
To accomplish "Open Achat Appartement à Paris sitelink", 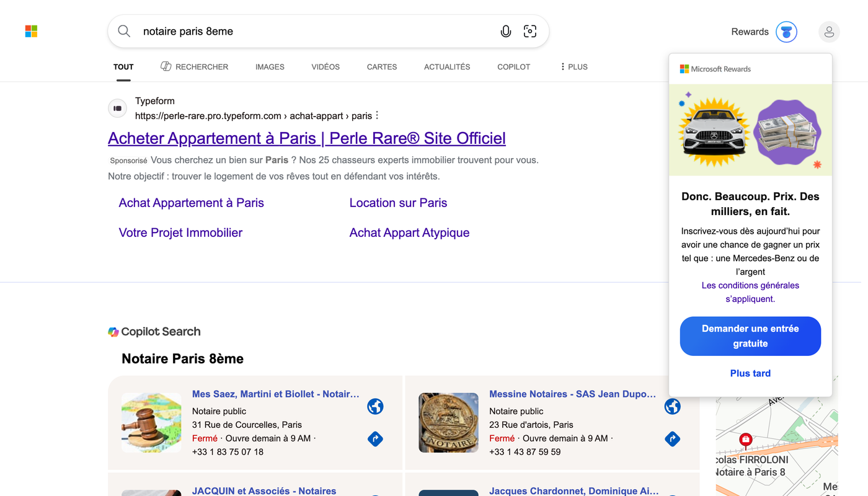I will click(x=192, y=203).
